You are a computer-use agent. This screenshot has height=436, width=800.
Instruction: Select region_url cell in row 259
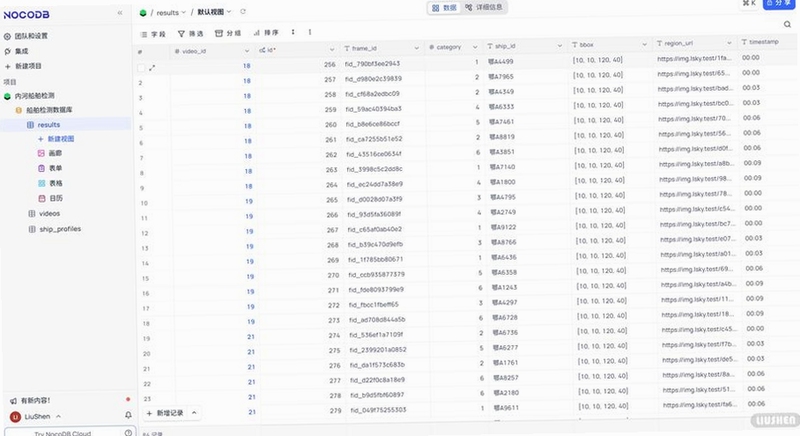pos(695,104)
